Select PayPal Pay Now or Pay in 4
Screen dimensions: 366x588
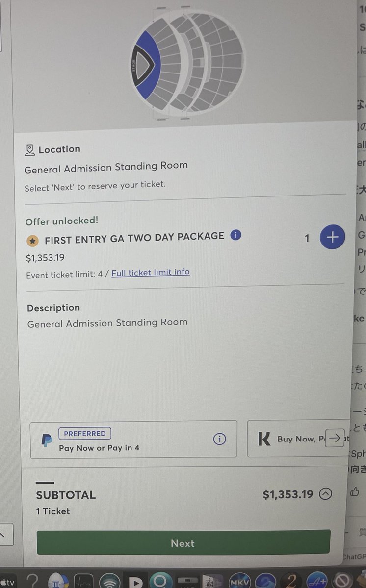133,440
